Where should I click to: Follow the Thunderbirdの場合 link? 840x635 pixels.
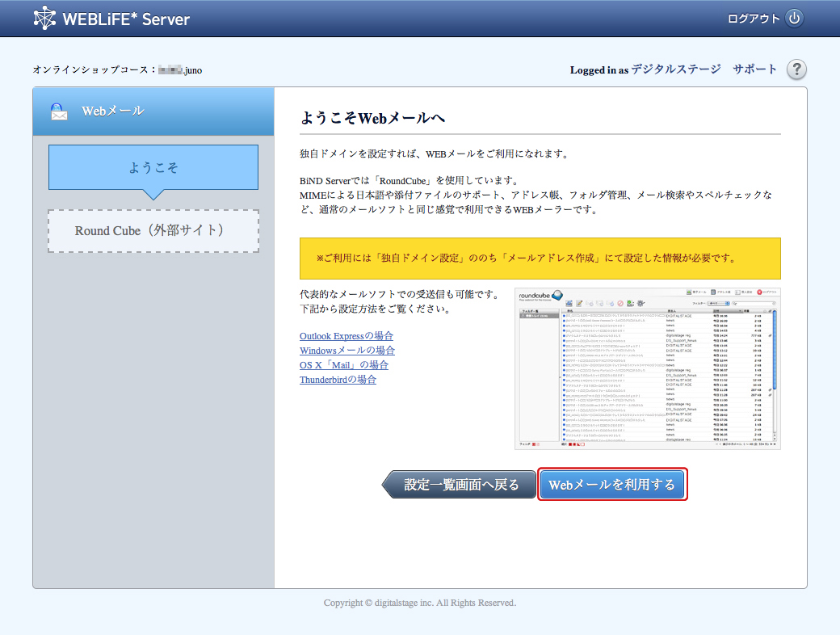coord(338,380)
